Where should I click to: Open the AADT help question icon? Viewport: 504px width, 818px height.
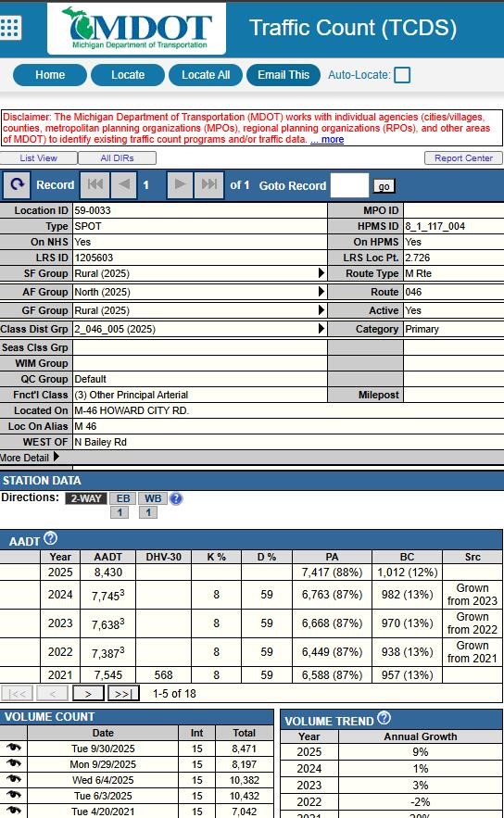pos(51,538)
